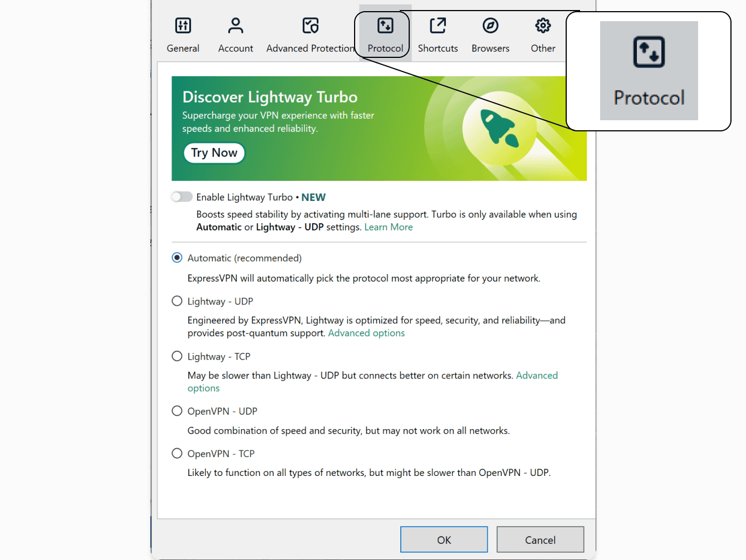Select the Protocol tab in the tab bar

[x=385, y=35]
